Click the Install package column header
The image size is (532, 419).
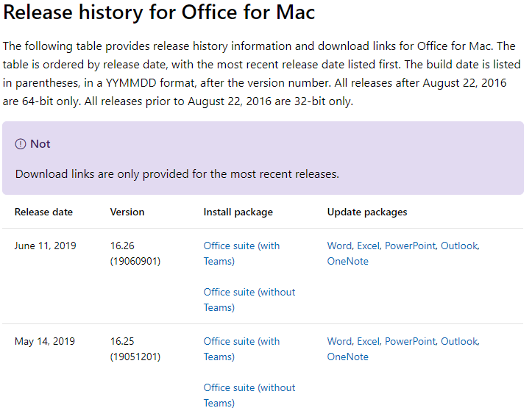click(x=238, y=212)
